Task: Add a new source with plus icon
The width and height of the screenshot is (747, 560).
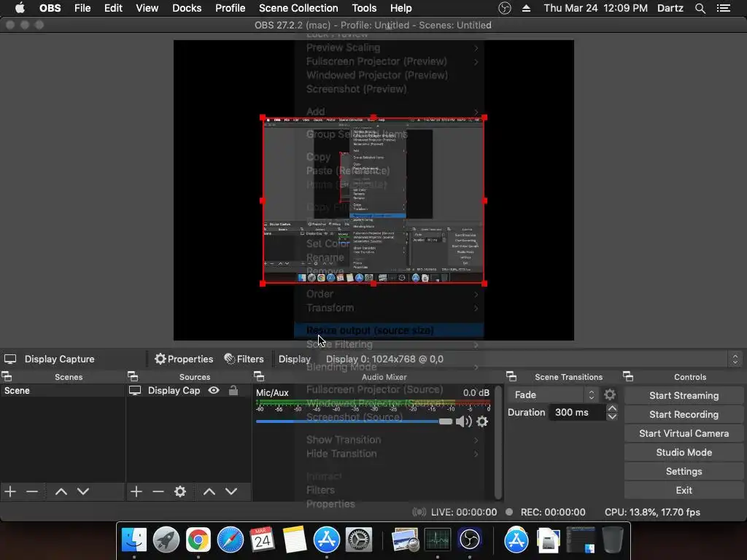Action: click(136, 491)
